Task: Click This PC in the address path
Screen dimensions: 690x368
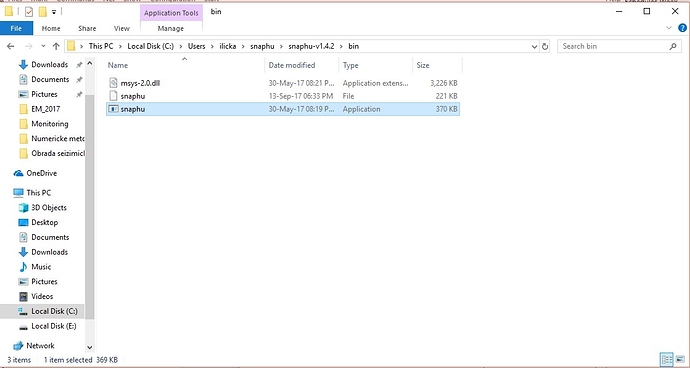Action: [101, 46]
